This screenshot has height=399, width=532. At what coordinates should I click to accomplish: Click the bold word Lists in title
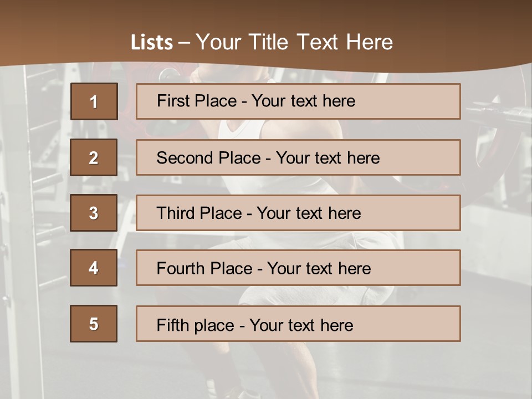pyautogui.click(x=152, y=42)
